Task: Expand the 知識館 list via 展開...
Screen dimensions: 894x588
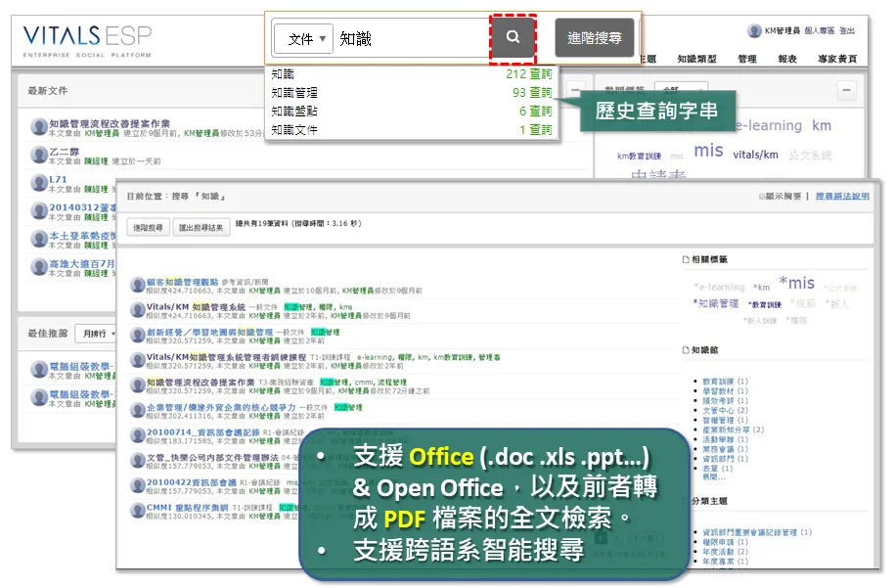Action: (713, 476)
